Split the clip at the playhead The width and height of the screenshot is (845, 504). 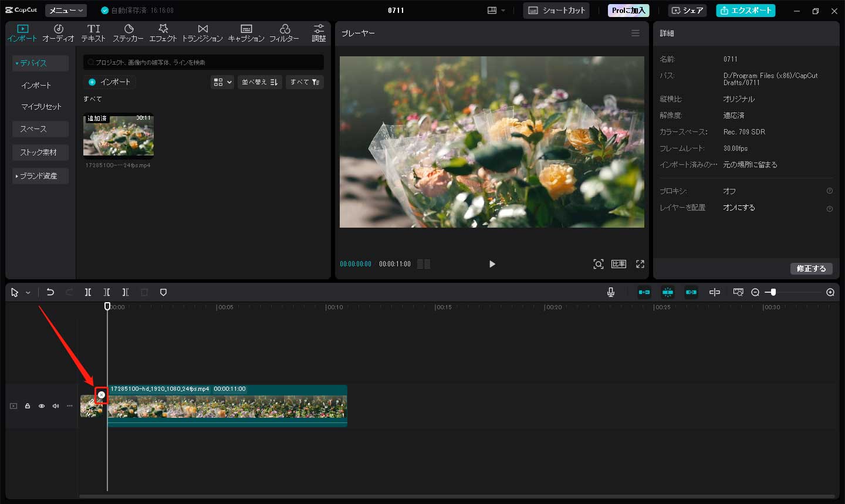(x=88, y=292)
